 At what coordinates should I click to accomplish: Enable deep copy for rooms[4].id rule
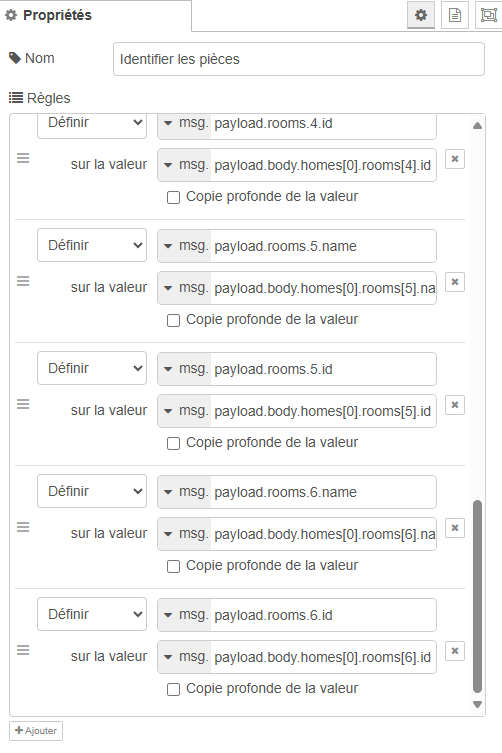tap(173, 197)
